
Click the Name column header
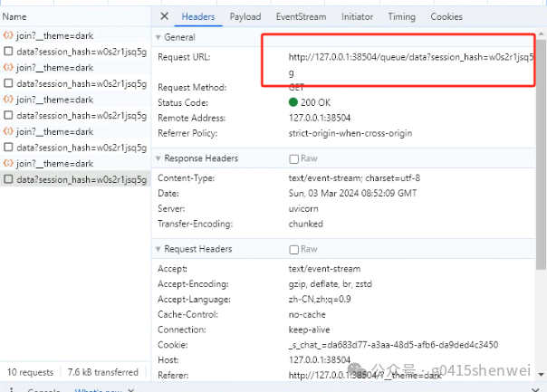[14, 16]
